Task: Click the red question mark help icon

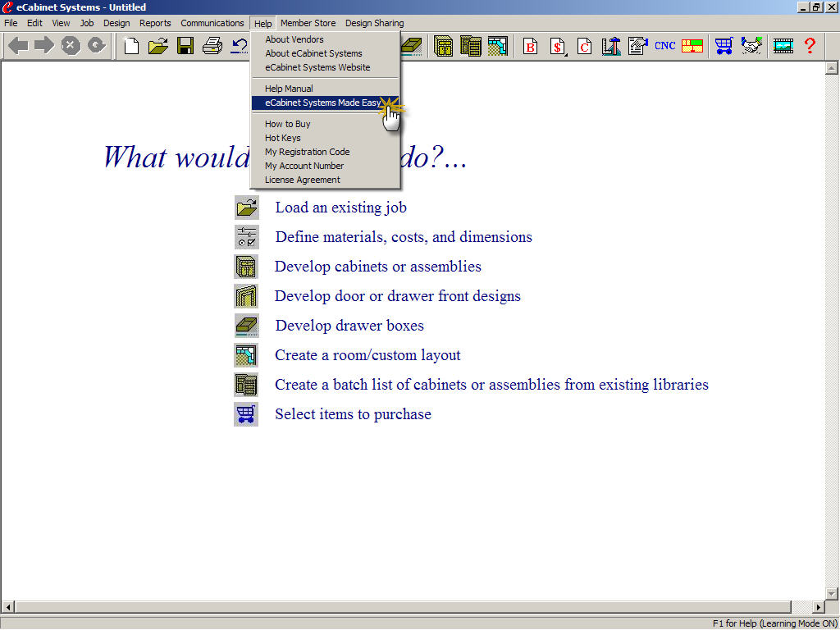Action: point(810,46)
